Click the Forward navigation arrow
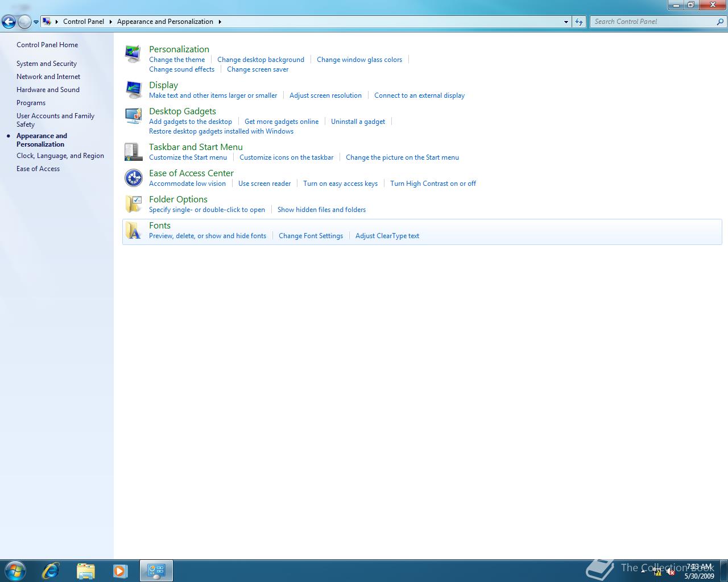The width and height of the screenshot is (728, 582). click(24, 22)
